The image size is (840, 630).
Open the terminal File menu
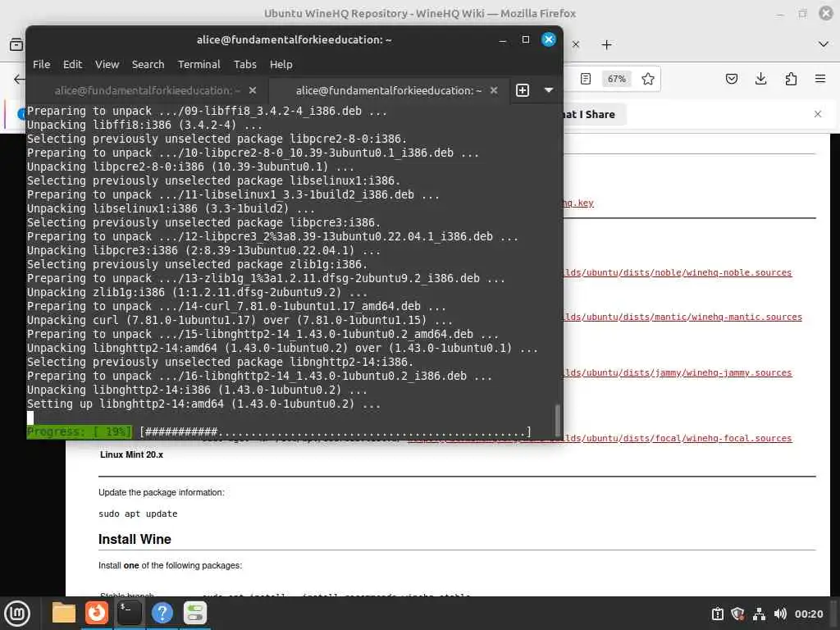click(x=41, y=64)
